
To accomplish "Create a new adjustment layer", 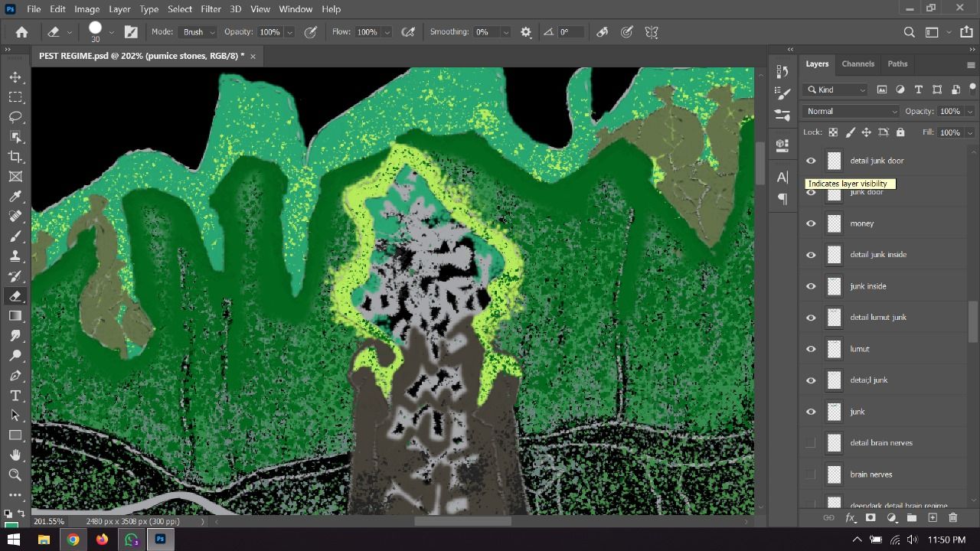I will [x=891, y=518].
